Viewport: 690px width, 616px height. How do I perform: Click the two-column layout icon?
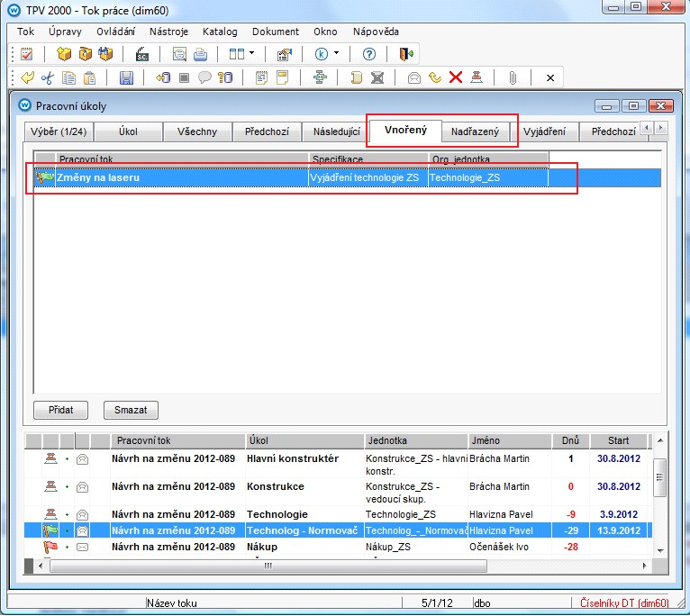coord(237,54)
